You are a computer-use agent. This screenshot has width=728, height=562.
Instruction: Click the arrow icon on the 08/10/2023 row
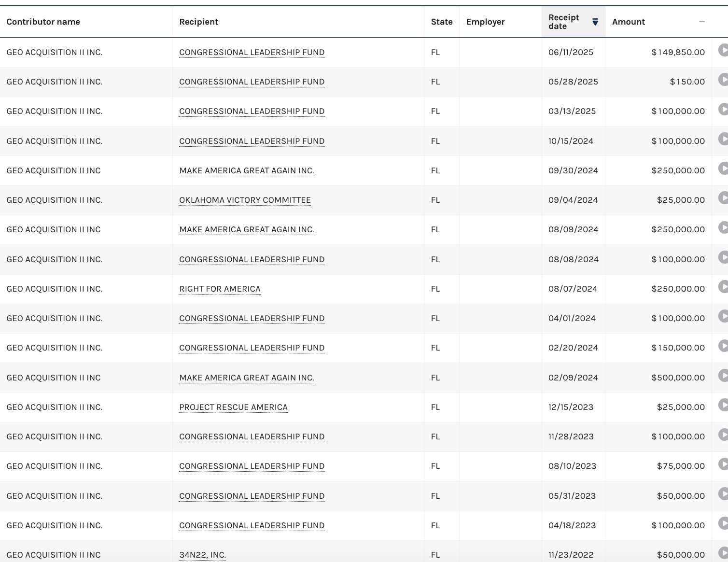[x=723, y=464]
